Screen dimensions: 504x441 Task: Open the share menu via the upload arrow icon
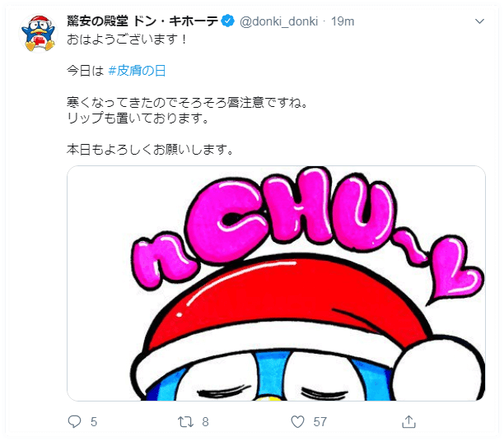pos(408,421)
